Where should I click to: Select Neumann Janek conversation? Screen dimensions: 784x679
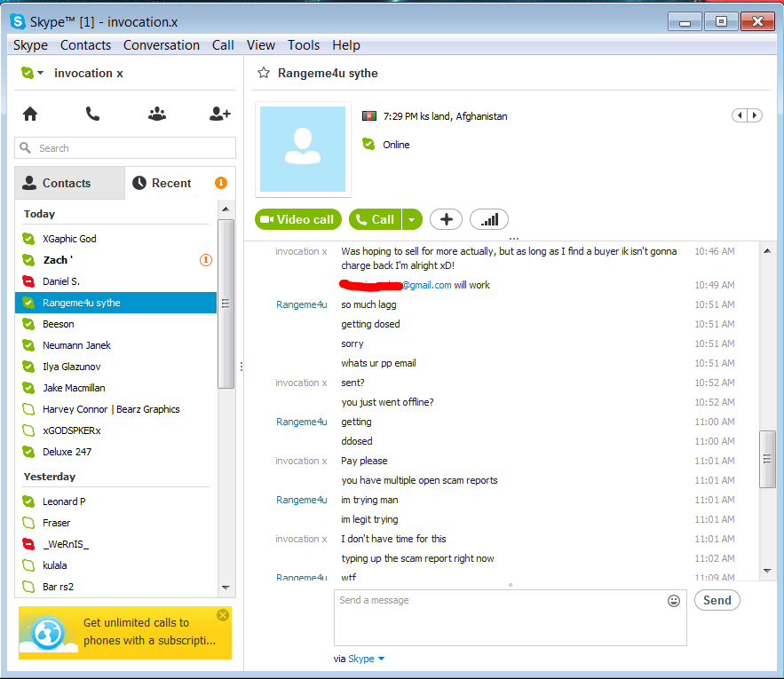(x=116, y=345)
